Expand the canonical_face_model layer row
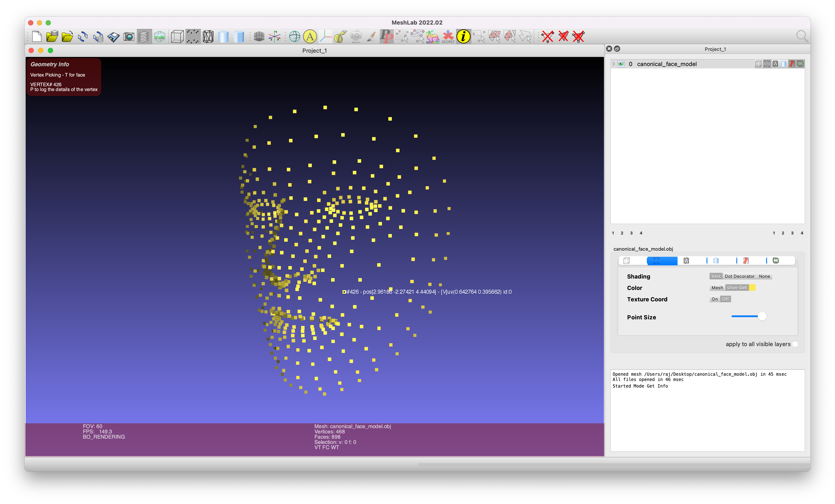The height and width of the screenshot is (504, 835). tap(613, 64)
